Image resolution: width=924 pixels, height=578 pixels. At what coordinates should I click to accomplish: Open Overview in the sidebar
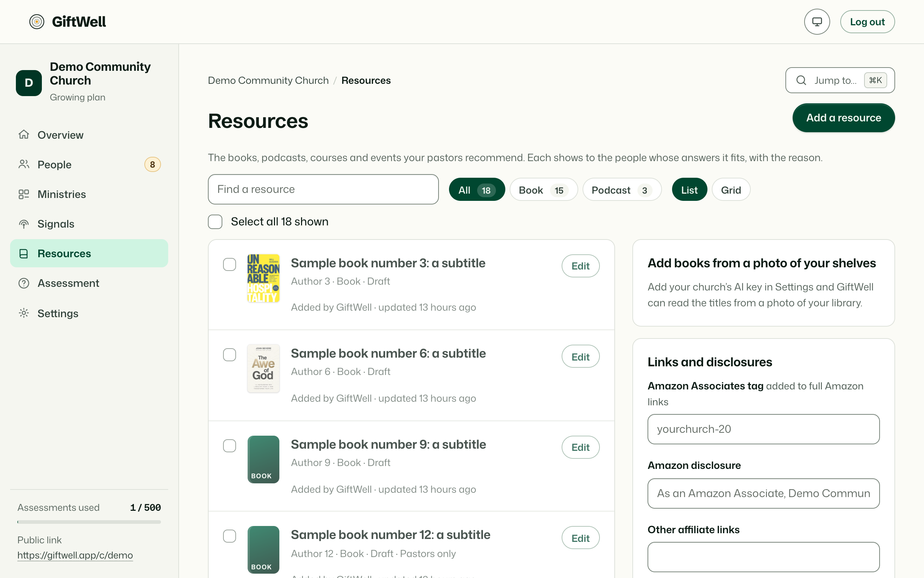coord(89,134)
